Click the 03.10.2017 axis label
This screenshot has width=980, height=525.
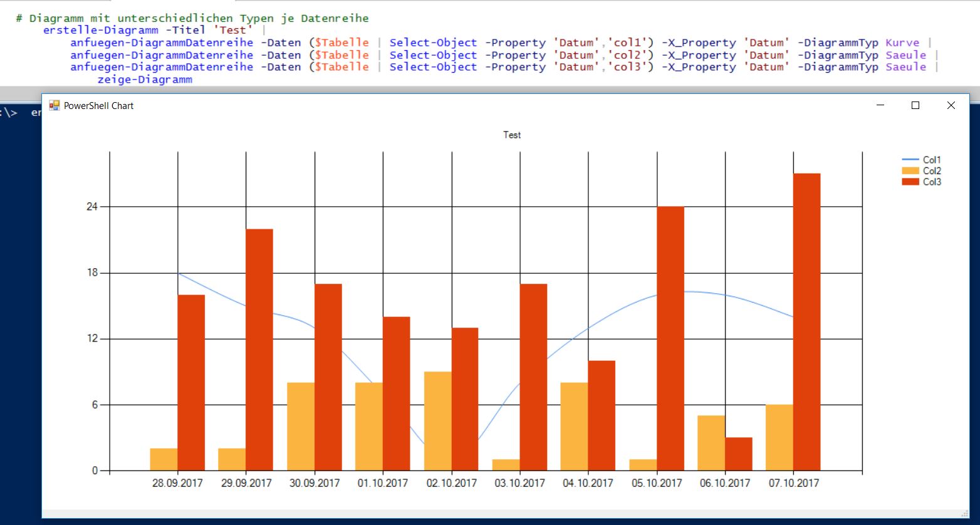(520, 483)
